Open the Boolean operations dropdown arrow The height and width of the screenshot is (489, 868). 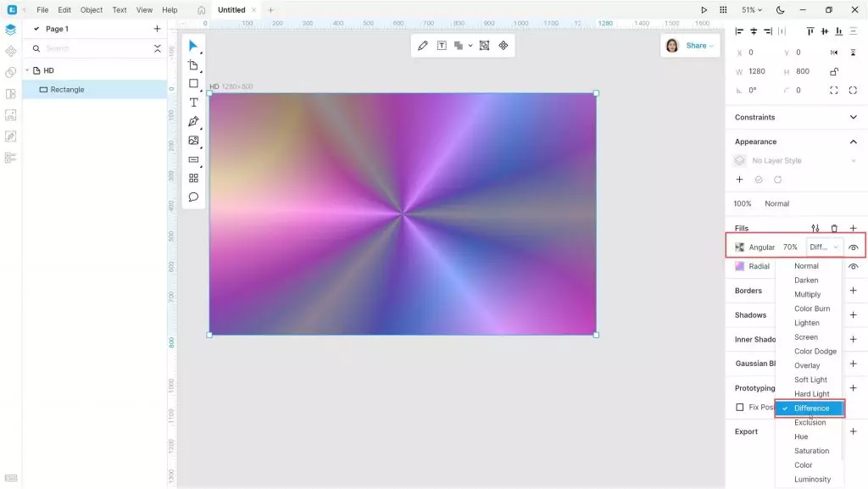[470, 46]
